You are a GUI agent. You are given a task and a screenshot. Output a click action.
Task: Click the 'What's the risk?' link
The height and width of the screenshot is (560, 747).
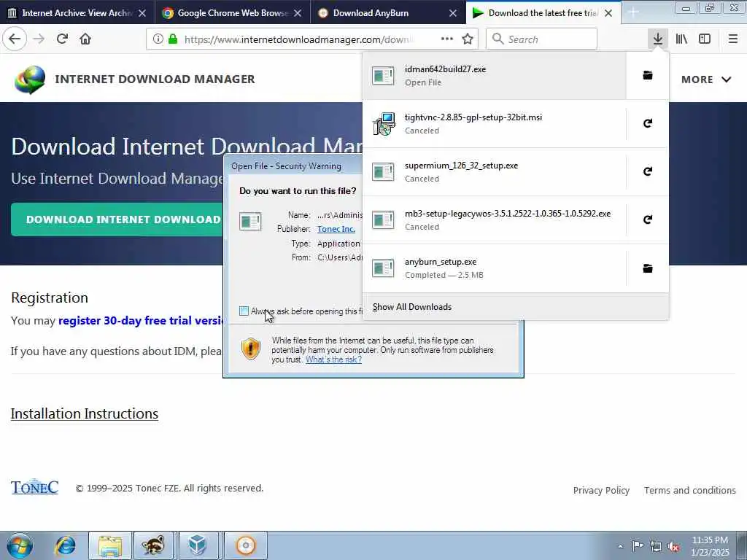[333, 359]
